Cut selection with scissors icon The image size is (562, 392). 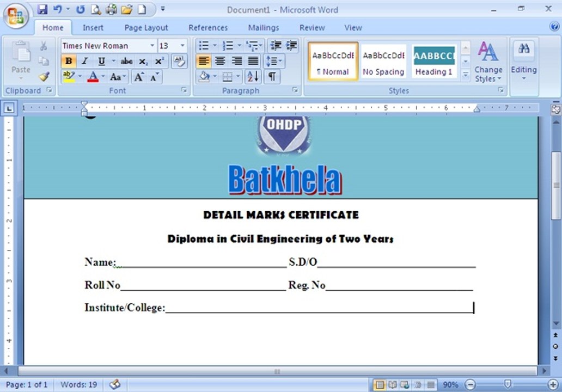tap(44, 46)
